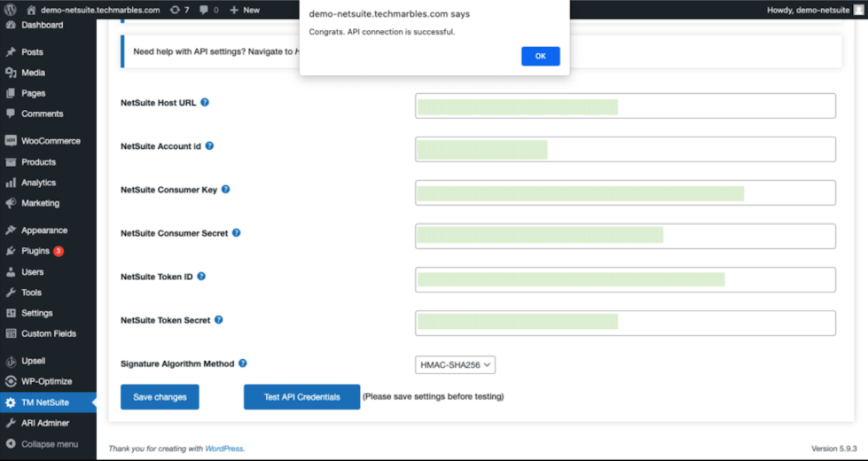The width and height of the screenshot is (868, 461).
Task: Open help tooltip for NetSuite Consumer Key
Action: tap(225, 189)
